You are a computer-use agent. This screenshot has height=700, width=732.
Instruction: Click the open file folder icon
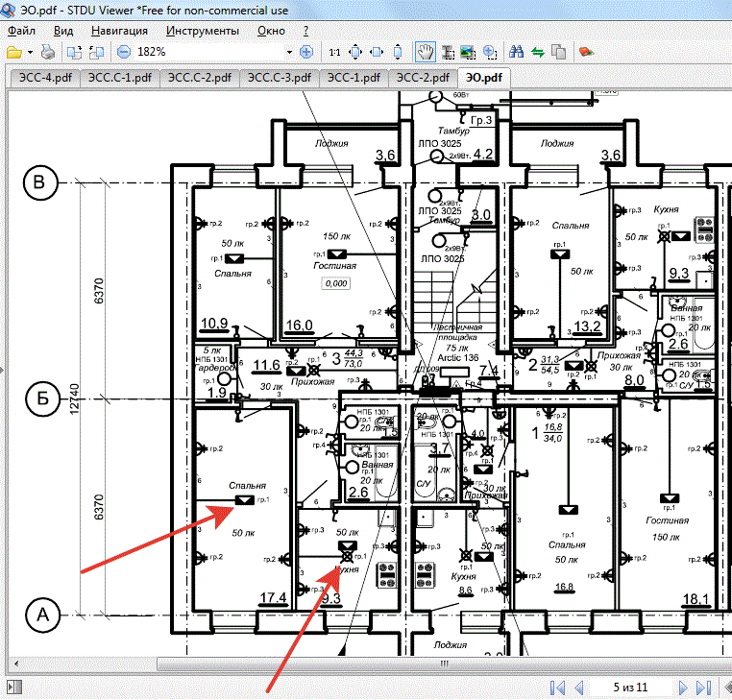tap(13, 51)
